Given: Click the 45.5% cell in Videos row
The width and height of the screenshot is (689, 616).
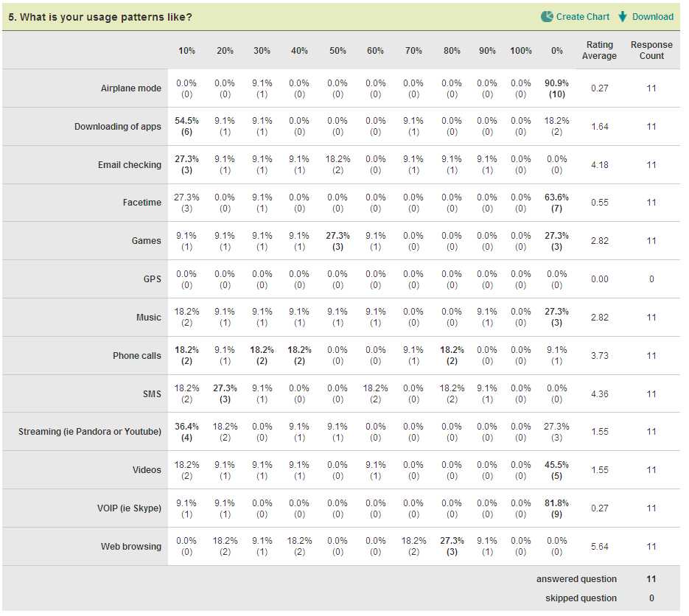Looking at the screenshot, I should tap(556, 470).
